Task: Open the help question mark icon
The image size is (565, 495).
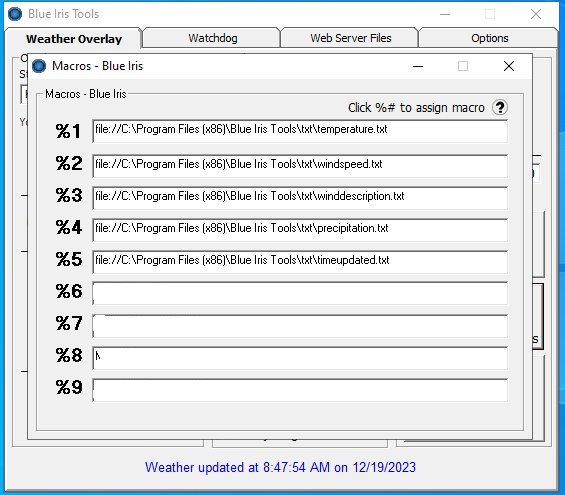Action: (500, 107)
